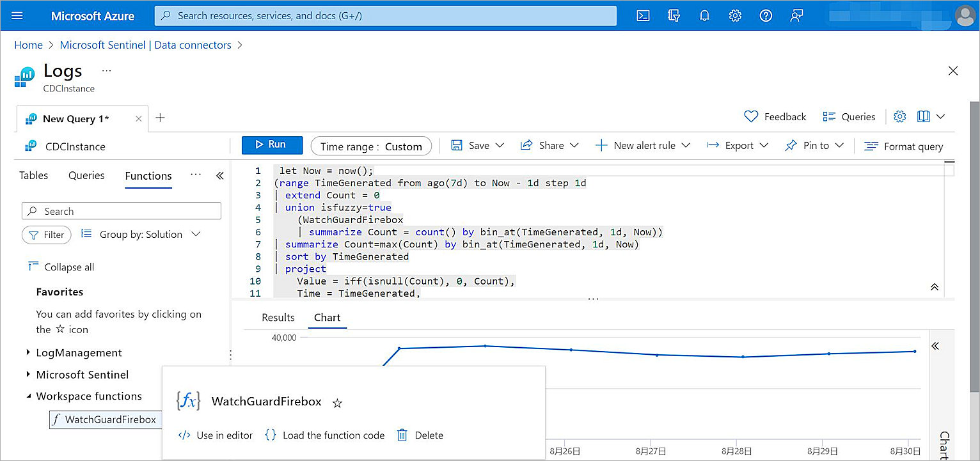Screen dimensions: 980x461
Task: Open Azure Cloud Shell from the top bar
Action: pos(643,15)
